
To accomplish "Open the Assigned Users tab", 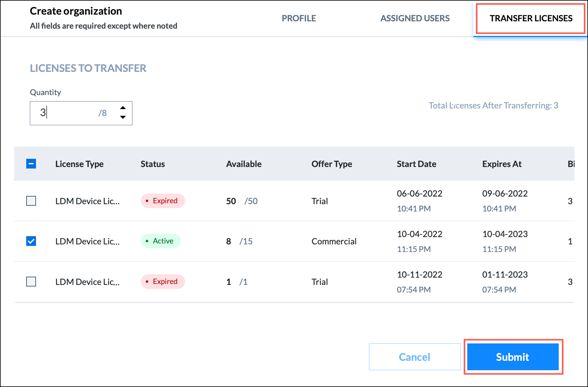I will pos(415,18).
